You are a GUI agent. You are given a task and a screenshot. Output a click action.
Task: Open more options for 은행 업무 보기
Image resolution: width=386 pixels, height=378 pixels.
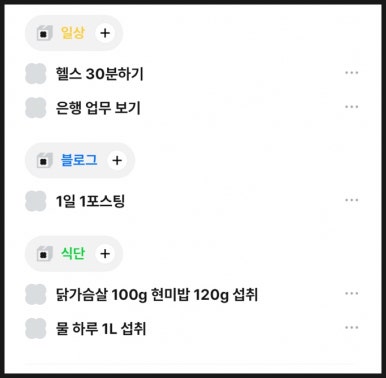pos(352,107)
